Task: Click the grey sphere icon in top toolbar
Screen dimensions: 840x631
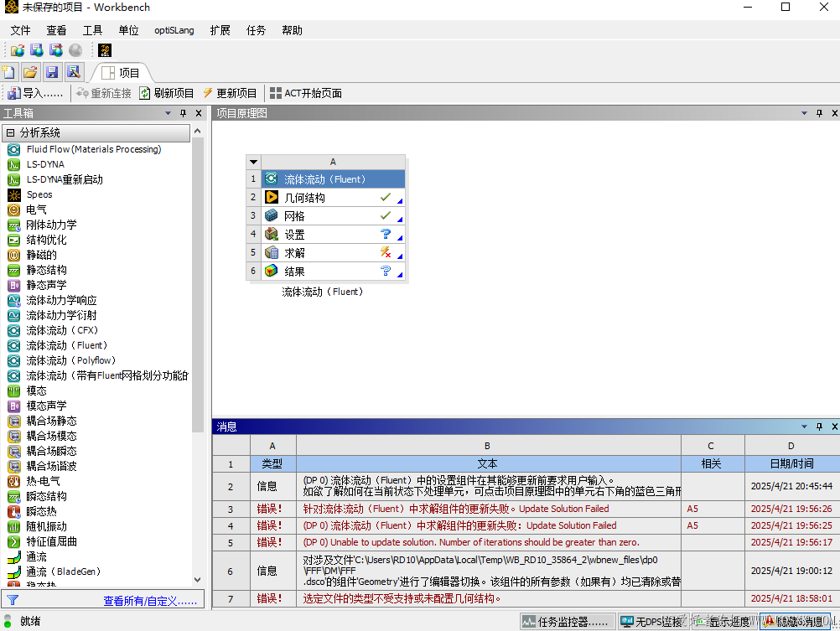Action: pos(75,50)
